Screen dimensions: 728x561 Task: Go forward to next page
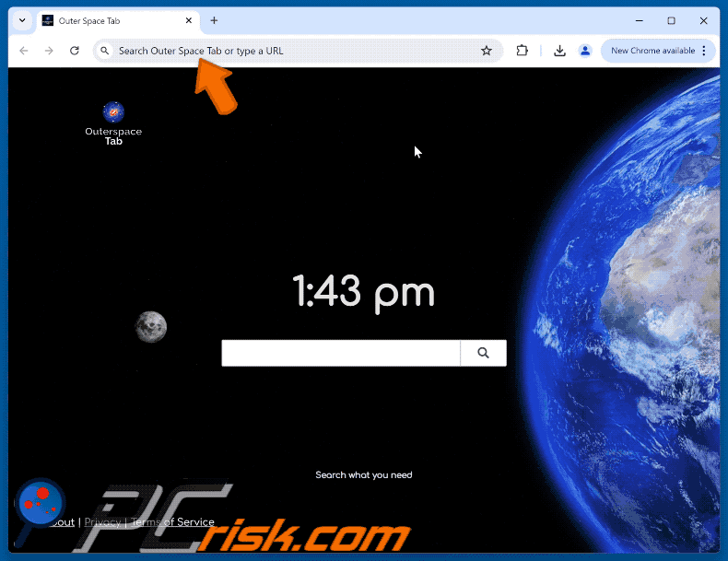[x=49, y=51]
